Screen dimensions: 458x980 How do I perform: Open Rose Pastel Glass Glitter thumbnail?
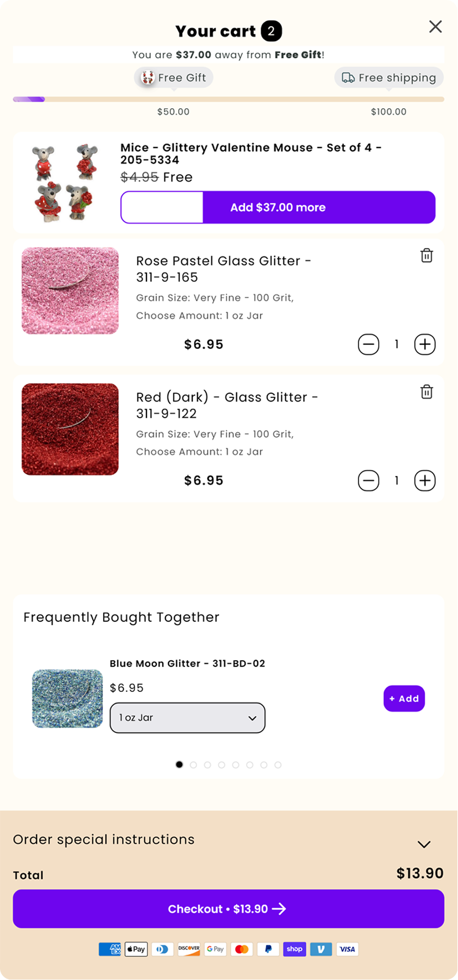(x=70, y=291)
